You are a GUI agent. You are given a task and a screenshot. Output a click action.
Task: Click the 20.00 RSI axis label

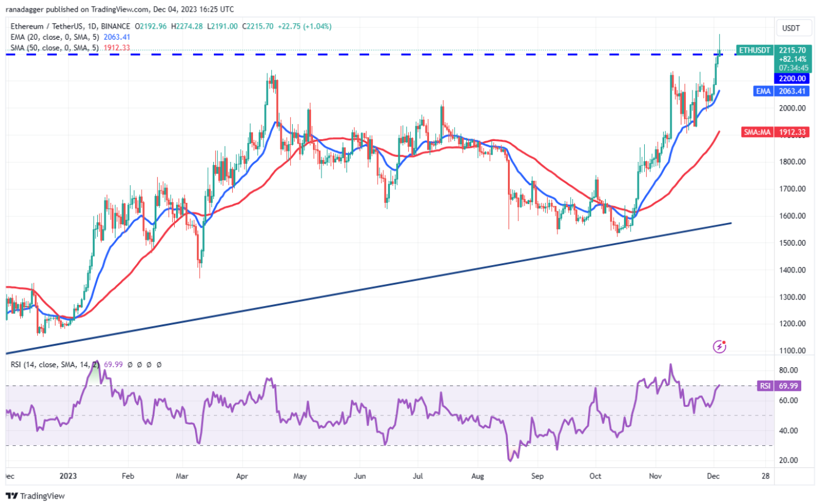pyautogui.click(x=788, y=460)
